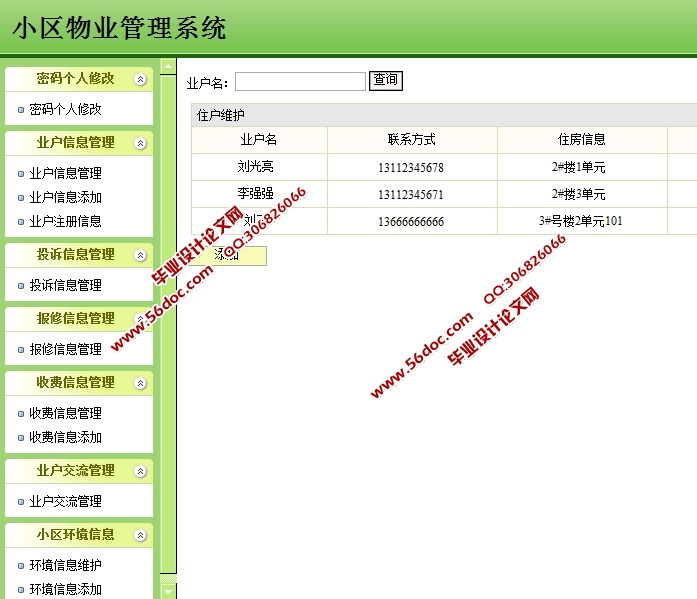Click 业户信息管理 section header title

(x=76, y=143)
